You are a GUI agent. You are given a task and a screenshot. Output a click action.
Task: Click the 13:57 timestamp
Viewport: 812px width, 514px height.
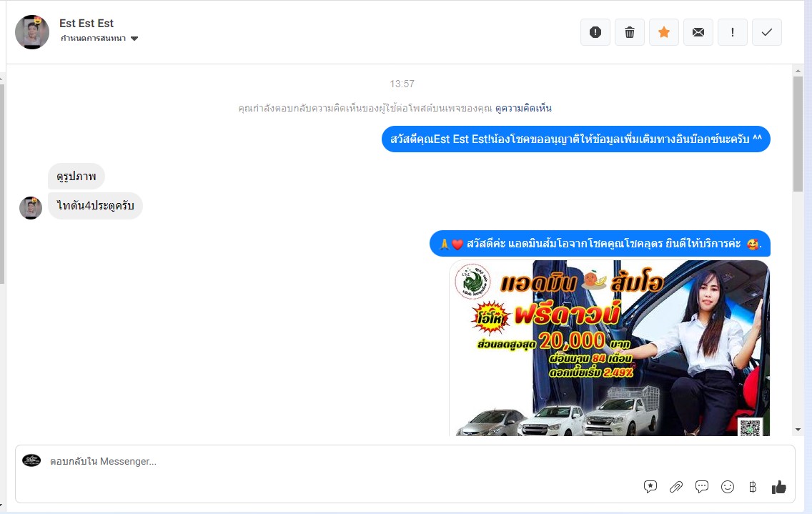[402, 84]
